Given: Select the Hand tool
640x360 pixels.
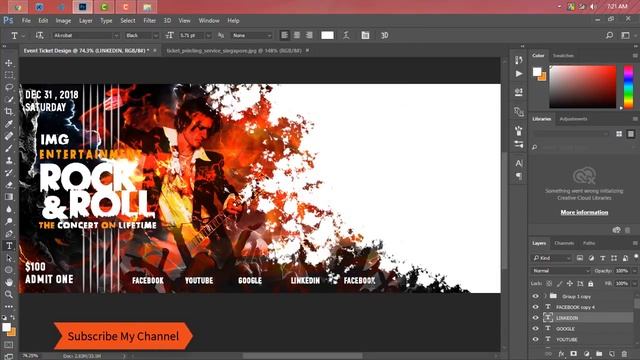Looking at the screenshot, I should click(9, 282).
